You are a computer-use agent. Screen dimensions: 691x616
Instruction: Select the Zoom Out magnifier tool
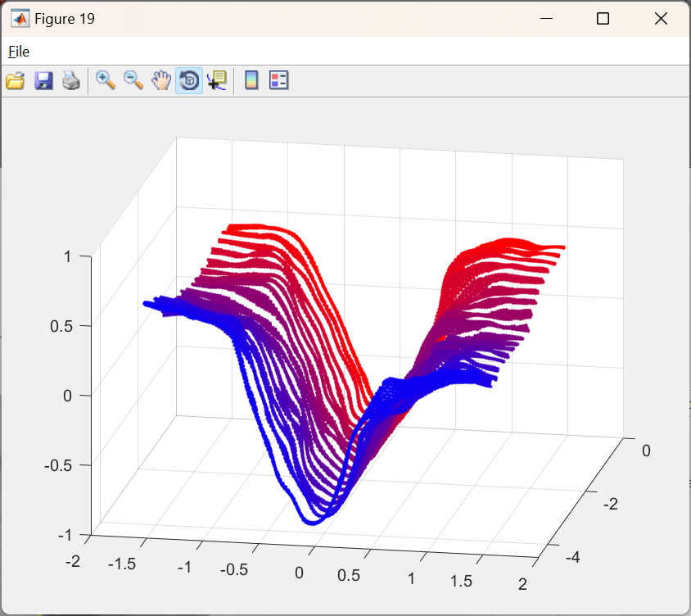pos(133,80)
